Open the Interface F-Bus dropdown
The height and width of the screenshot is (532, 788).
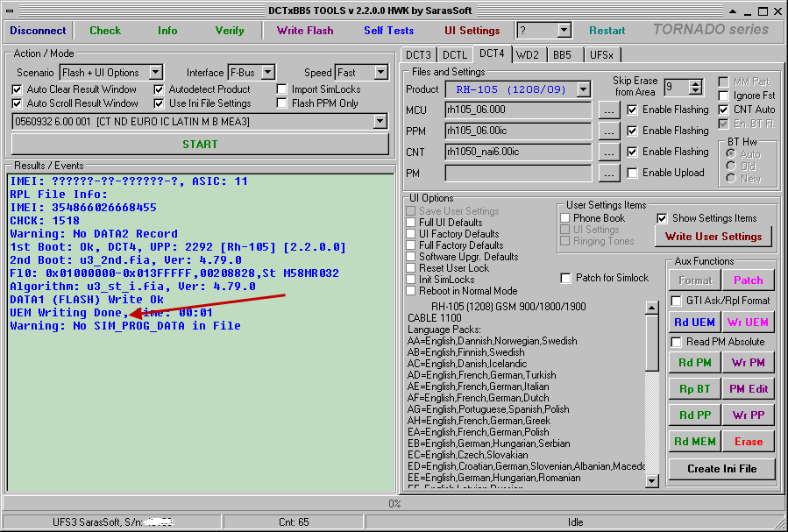(268, 73)
